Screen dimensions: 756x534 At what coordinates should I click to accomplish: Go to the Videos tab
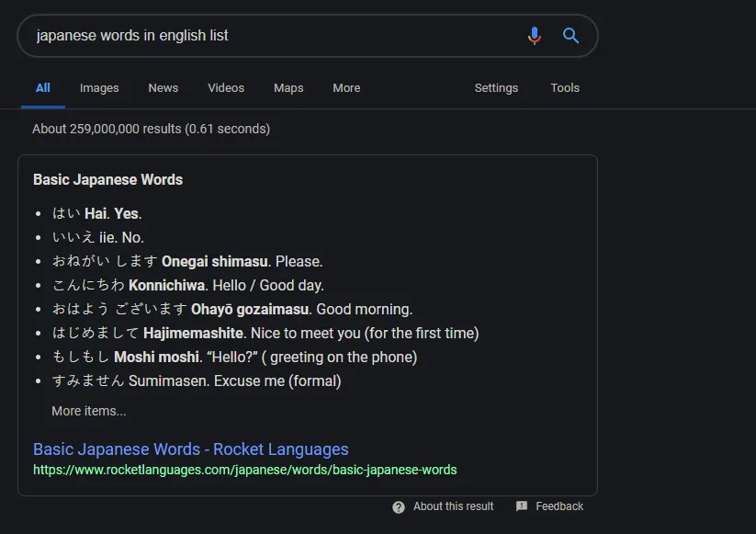click(x=226, y=88)
